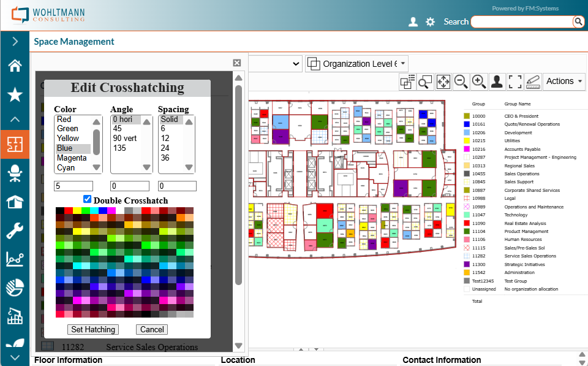This screenshot has width=588, height=366.
Task: Open the measure ruler tool
Action: pos(533,82)
